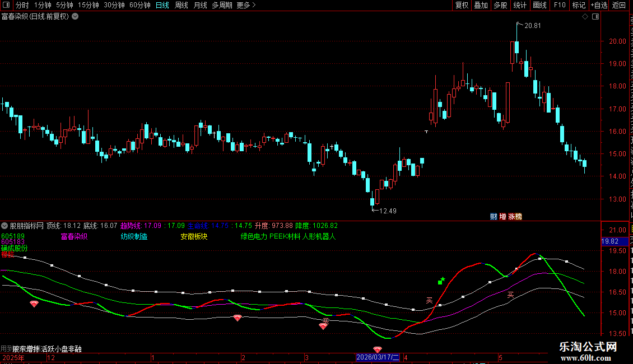Click month 5 on the time axis
This screenshot has height=364, width=633.
(500, 357)
